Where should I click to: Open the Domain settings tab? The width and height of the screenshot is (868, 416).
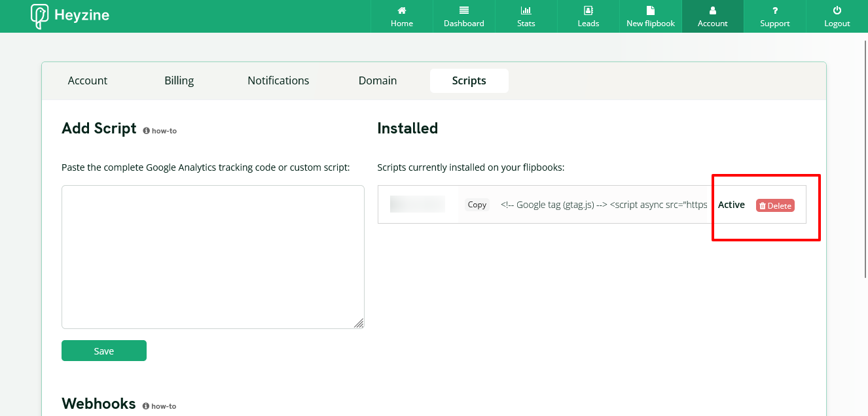tap(377, 80)
